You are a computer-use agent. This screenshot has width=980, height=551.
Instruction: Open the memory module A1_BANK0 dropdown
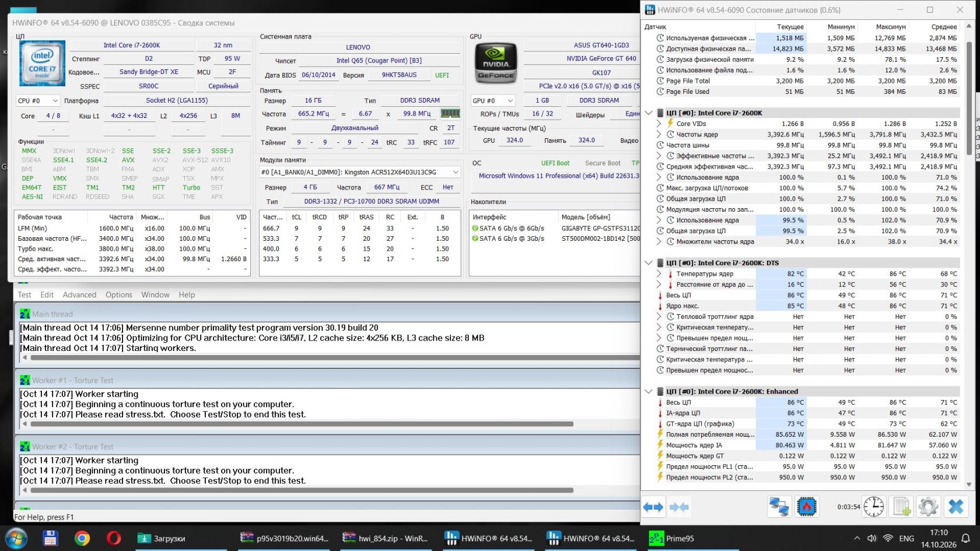point(360,173)
